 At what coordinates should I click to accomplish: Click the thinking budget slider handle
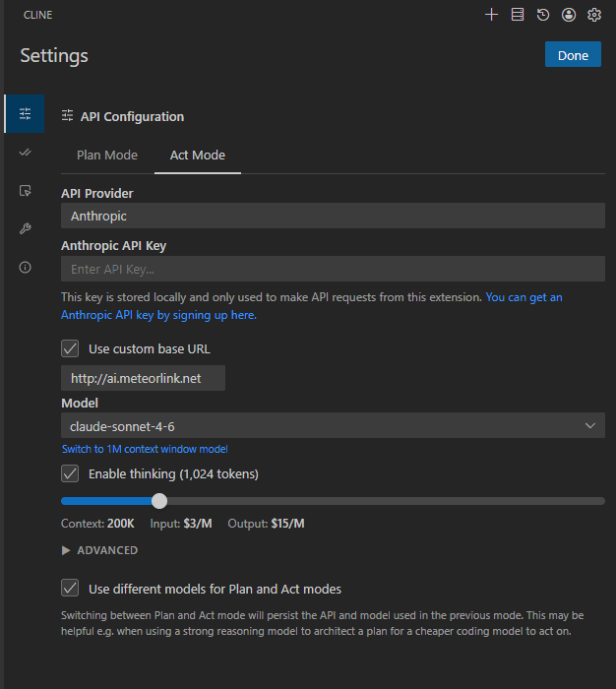(159, 501)
